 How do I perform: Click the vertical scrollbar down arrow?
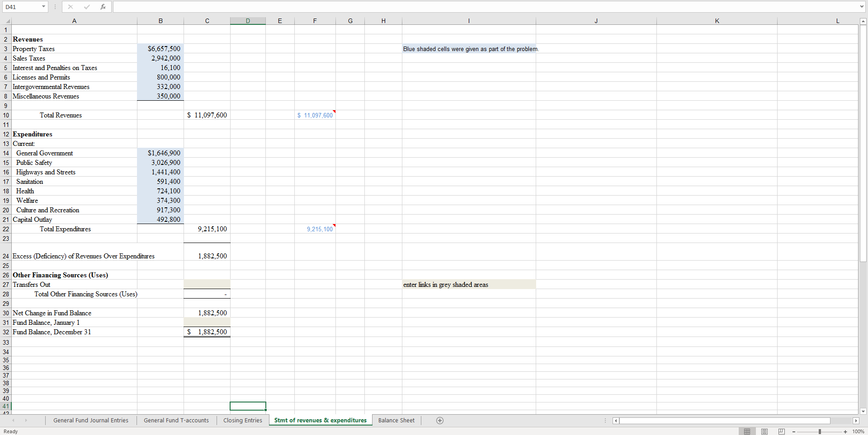863,412
